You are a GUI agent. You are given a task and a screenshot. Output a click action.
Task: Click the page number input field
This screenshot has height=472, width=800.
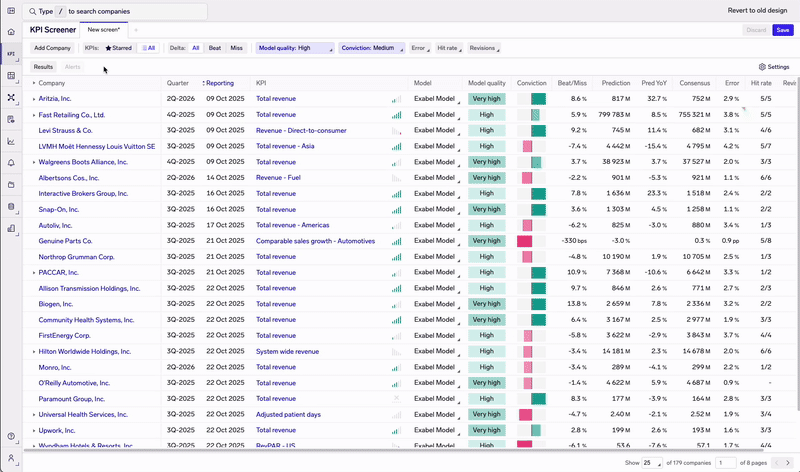click(x=726, y=463)
